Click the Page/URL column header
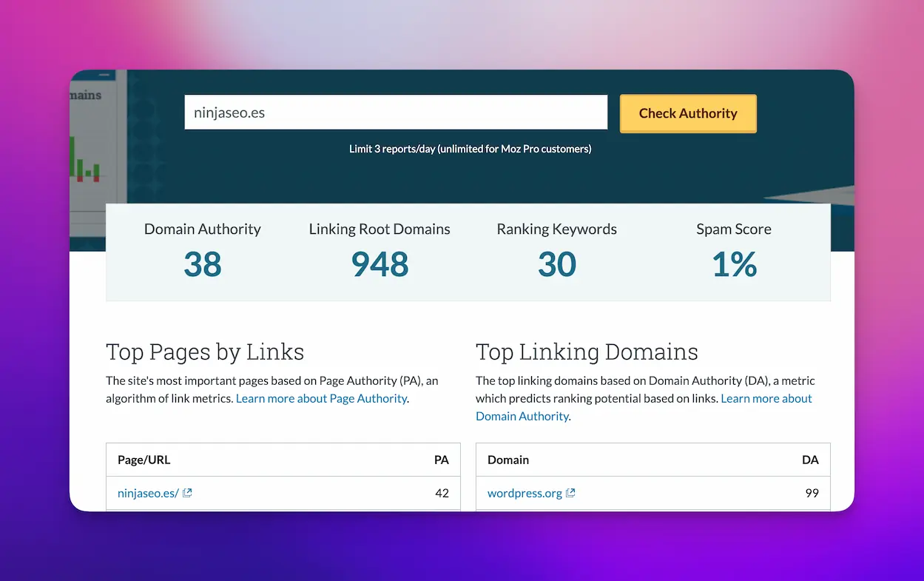Screen dimensions: 924x581 click(x=144, y=460)
